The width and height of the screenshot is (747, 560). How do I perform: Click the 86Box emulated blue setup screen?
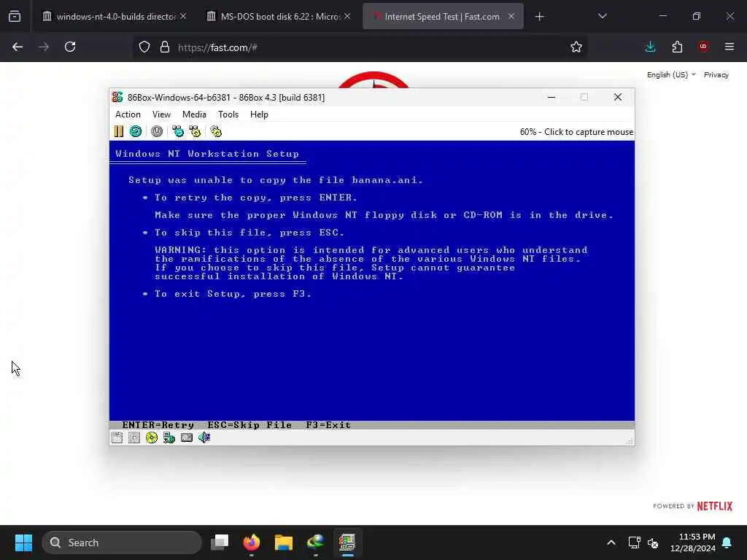371,285
